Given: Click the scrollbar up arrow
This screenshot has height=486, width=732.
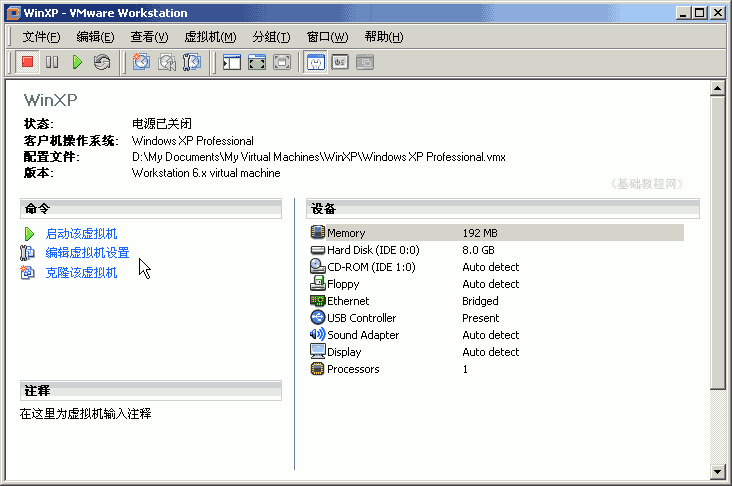Looking at the screenshot, I should pos(718,88).
